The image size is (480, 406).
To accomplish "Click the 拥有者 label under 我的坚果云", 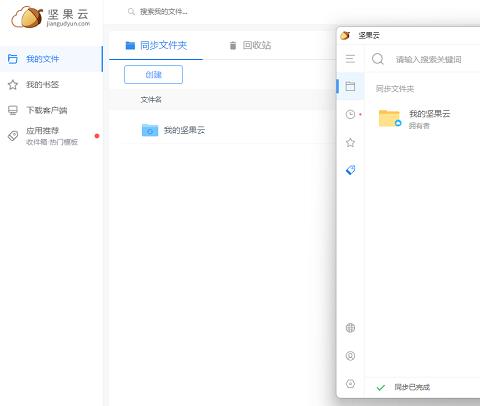I will click(x=419, y=126).
